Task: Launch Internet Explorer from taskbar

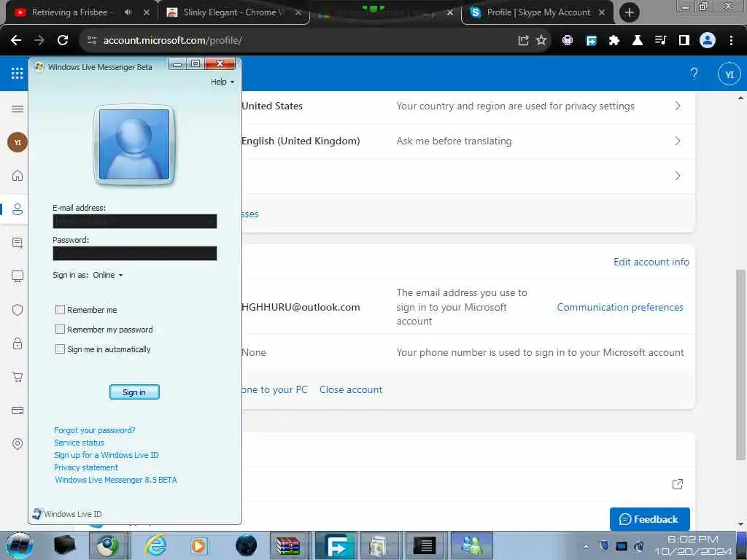Action: [156, 545]
